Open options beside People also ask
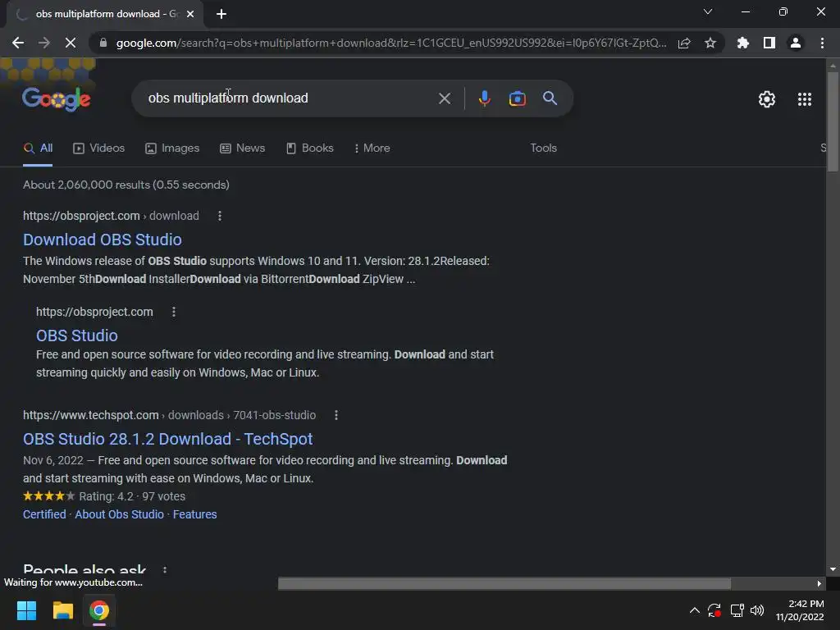 165,570
